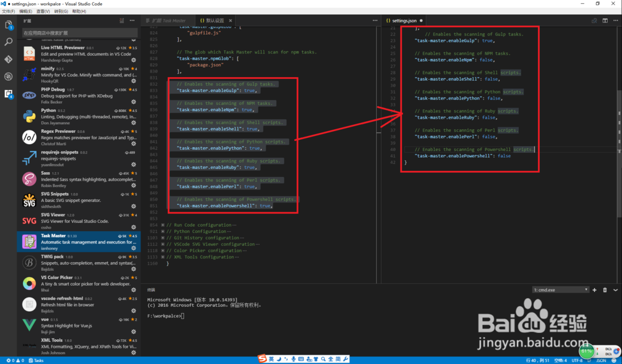The width and height of the screenshot is (622, 364).
Task: Open the 文件(F) menu
Action: pos(8,11)
